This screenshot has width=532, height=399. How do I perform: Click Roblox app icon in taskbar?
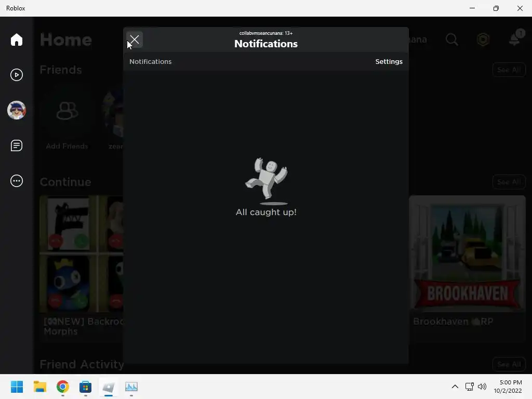point(109,387)
